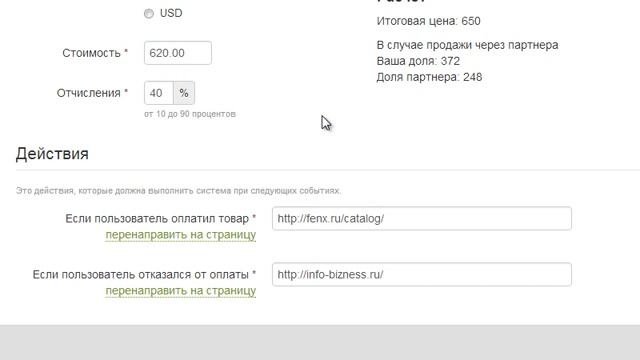Open 'перенаправить на страницу' link under оплатил товар

pyautogui.click(x=181, y=235)
